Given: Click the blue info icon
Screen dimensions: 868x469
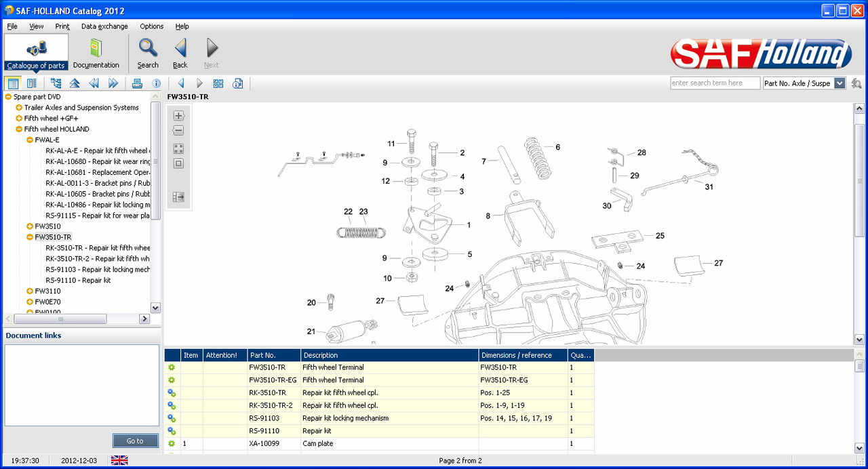Looking at the screenshot, I should 156,83.
